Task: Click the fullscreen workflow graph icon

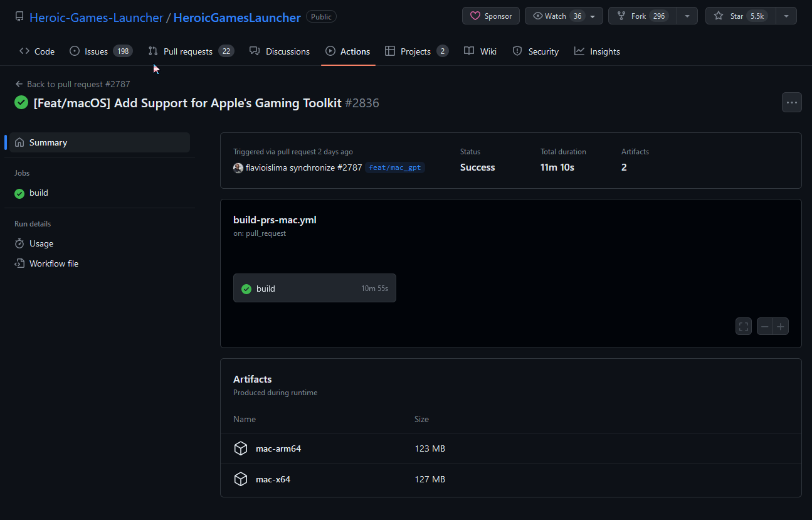Action: point(744,326)
